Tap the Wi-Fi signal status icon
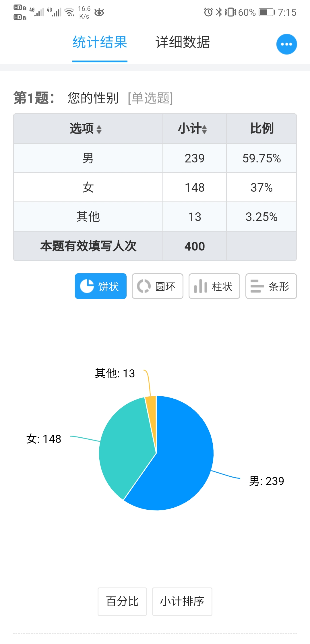Image resolution: width=310 pixels, height=644 pixels. point(70,12)
